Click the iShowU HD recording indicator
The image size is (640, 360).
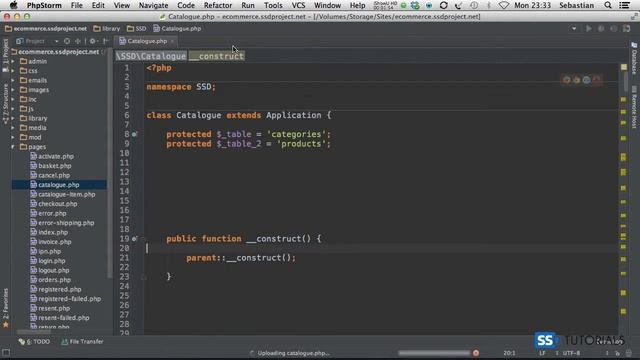pyautogui.click(x=385, y=5)
